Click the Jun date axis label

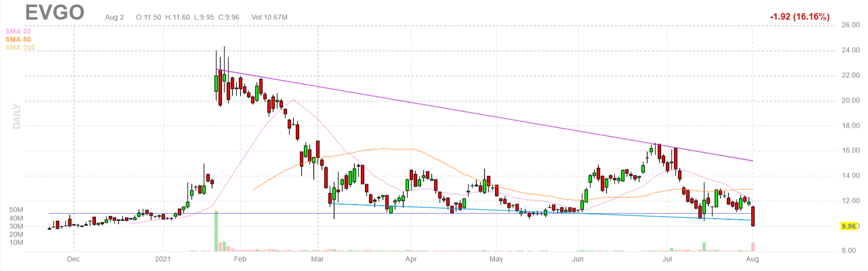(577, 259)
